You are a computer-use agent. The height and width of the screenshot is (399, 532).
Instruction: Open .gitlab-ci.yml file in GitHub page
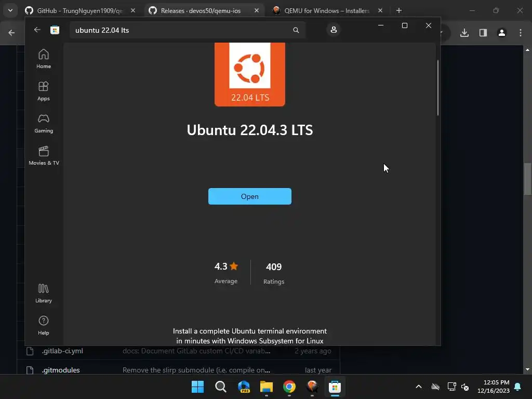(62, 351)
